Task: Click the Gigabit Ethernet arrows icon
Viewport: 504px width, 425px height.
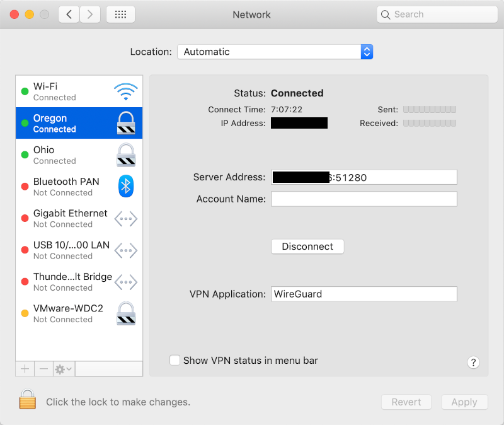Action: click(x=125, y=219)
